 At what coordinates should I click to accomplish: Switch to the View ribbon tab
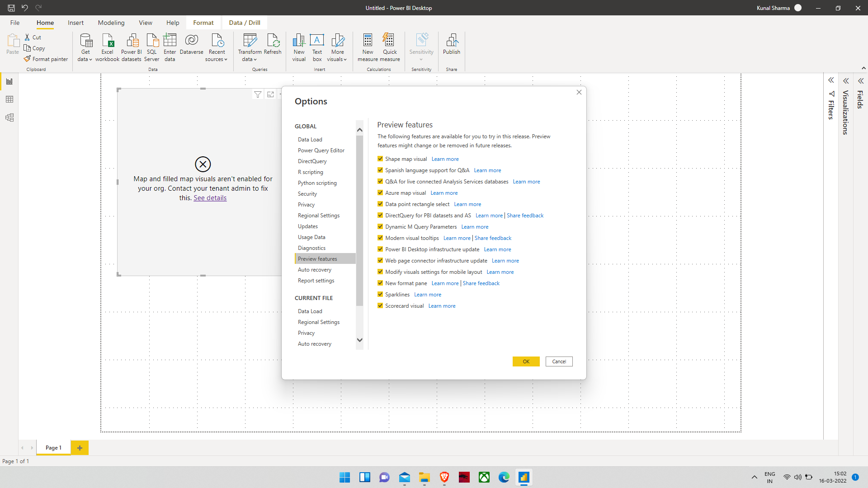tap(146, 23)
